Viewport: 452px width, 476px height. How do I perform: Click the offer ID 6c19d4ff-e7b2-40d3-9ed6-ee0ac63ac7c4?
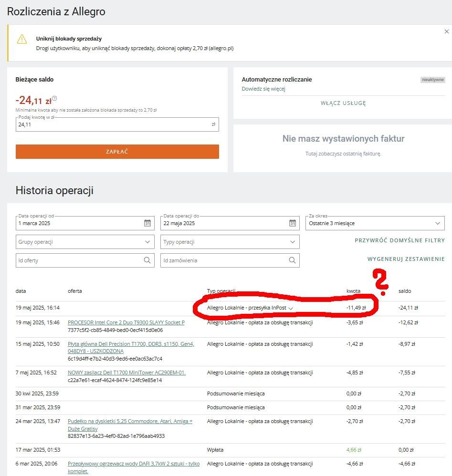[x=115, y=359]
